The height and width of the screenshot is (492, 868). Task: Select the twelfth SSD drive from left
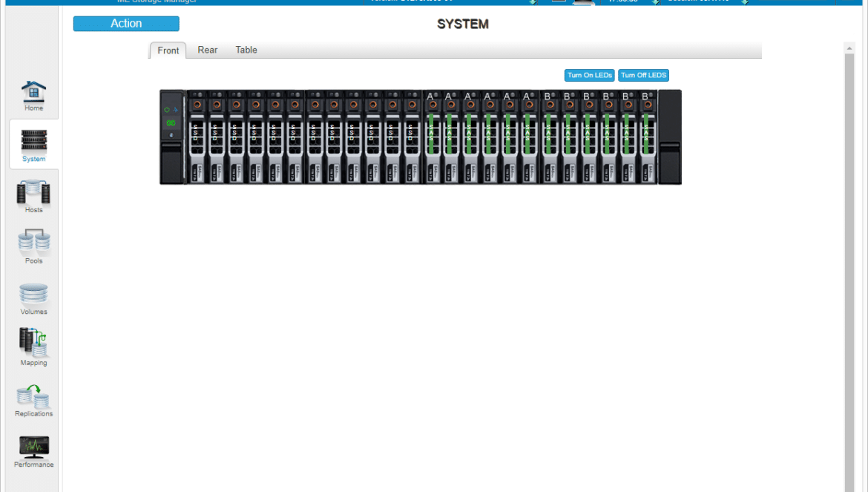click(x=412, y=137)
